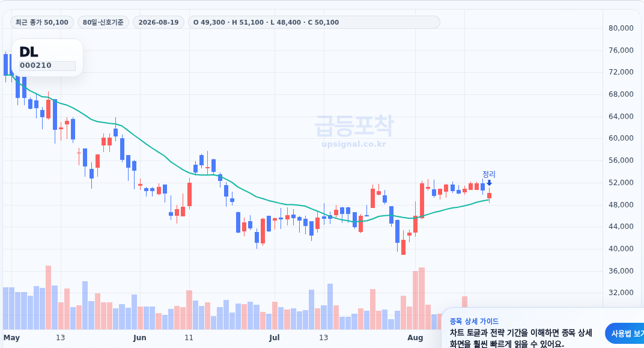Click the 44,000 price axis label
This screenshot has height=348, width=644.
tap(621, 227)
